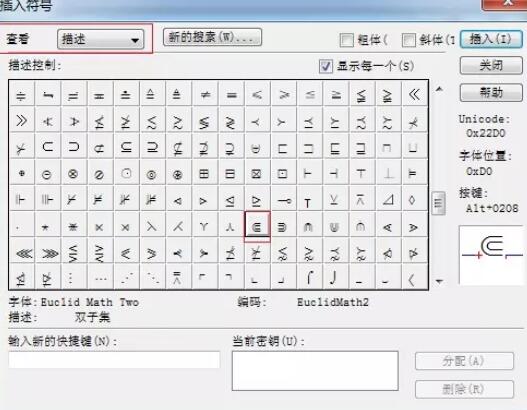Toggle the 斜体 italic checkbox
Screen dimensions: 527x410
[x=409, y=40]
